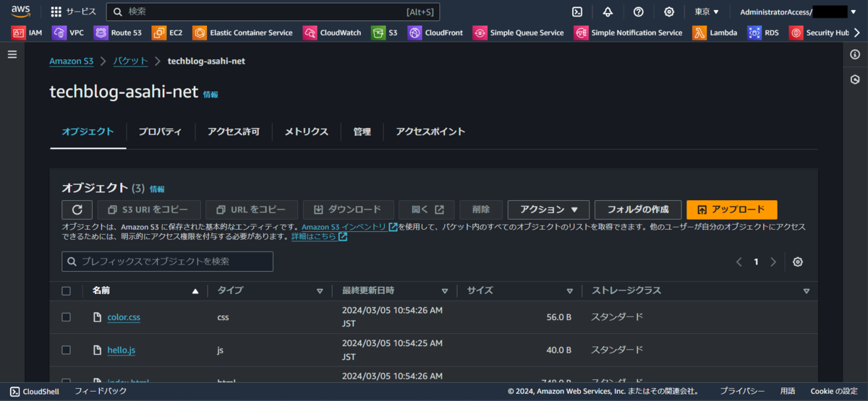Open S3 shortcut in favorites bar

tap(384, 33)
